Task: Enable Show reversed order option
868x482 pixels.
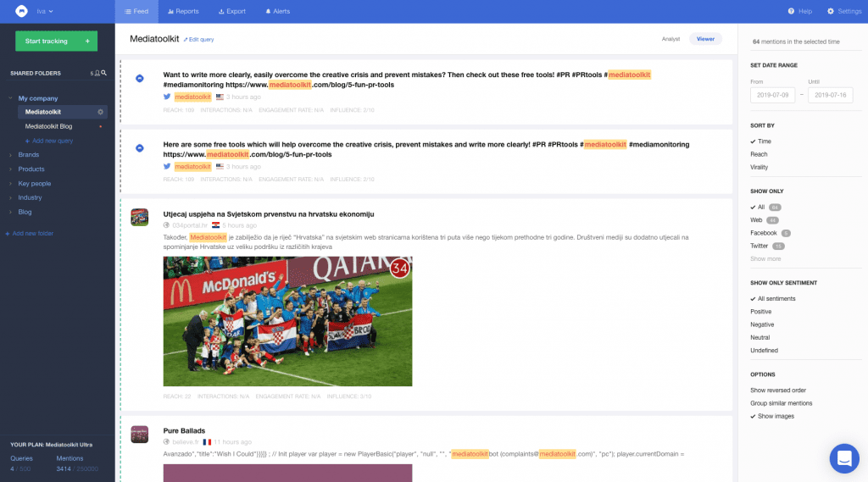Action: (x=778, y=391)
